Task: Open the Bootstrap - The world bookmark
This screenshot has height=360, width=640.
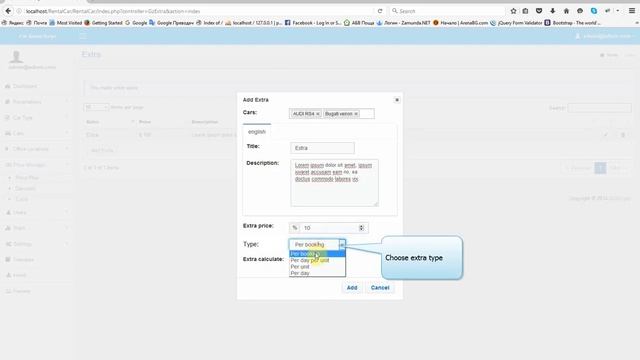Action: pos(573,23)
